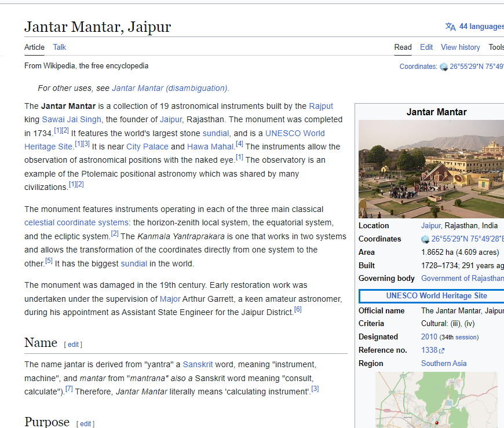Viewport: 504px width, 428px height.
Task: Click the translate languages icon
Action: click(450, 27)
